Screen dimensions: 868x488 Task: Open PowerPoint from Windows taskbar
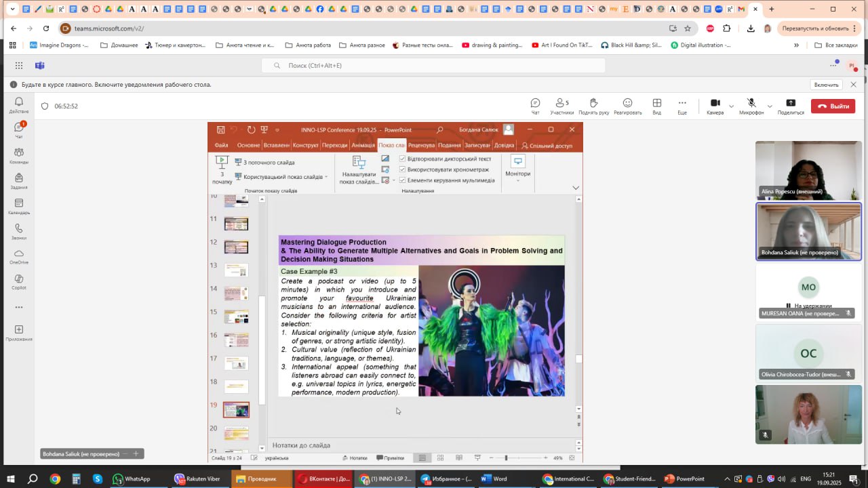pos(685,479)
